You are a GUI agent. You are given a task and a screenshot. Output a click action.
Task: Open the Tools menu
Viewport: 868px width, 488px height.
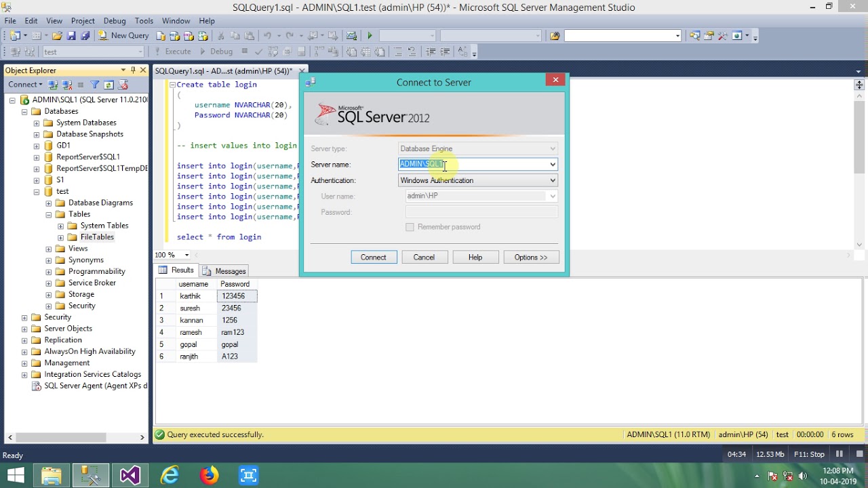(144, 21)
